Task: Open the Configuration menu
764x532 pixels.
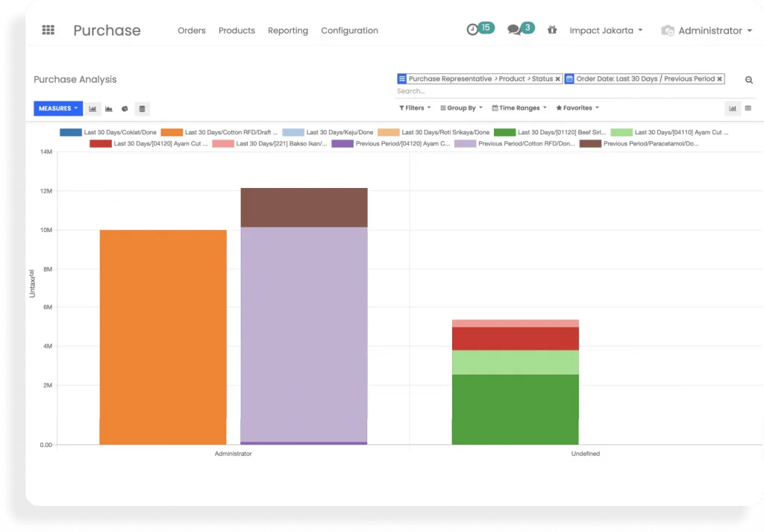Action: click(349, 31)
